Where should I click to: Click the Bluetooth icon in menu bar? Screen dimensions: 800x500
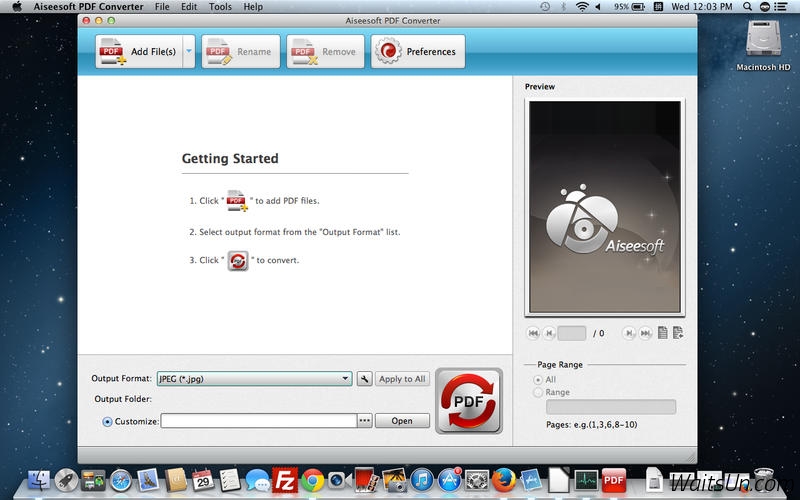pos(563,7)
